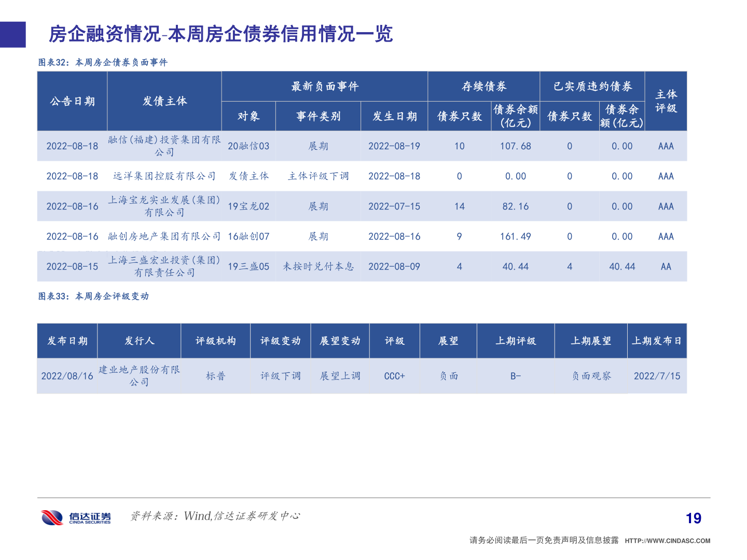Screen dimensions: 747x560
Task: Click the date 2022-07-15
Action: (x=394, y=206)
